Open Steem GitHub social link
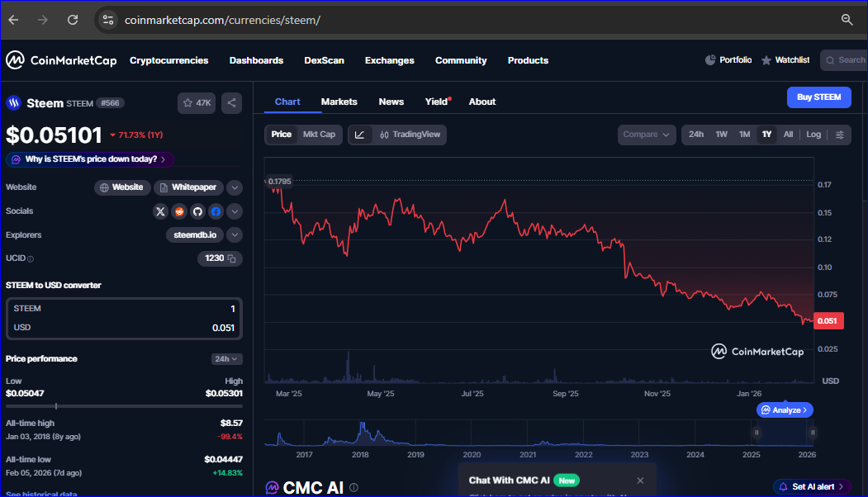The height and width of the screenshot is (497, 868). 197,211
